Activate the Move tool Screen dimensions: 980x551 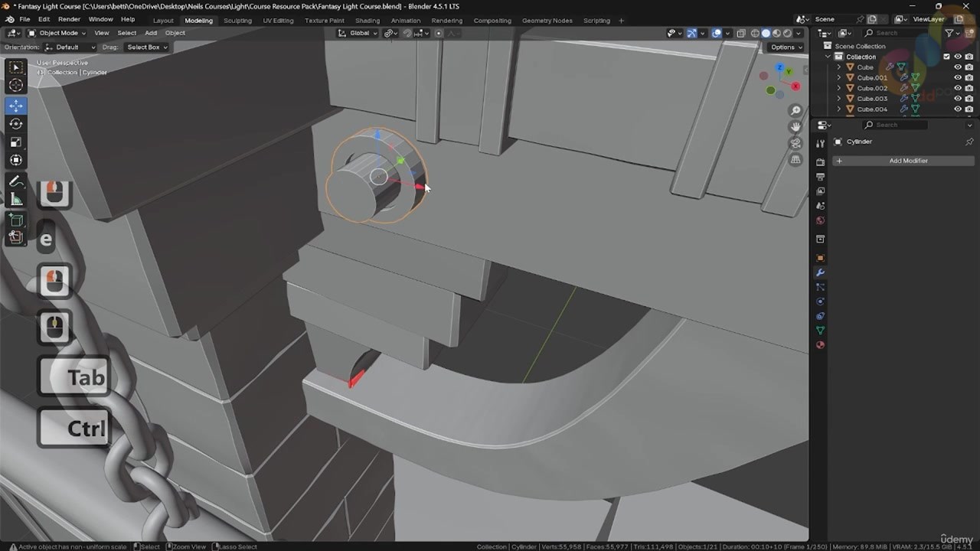pos(16,106)
